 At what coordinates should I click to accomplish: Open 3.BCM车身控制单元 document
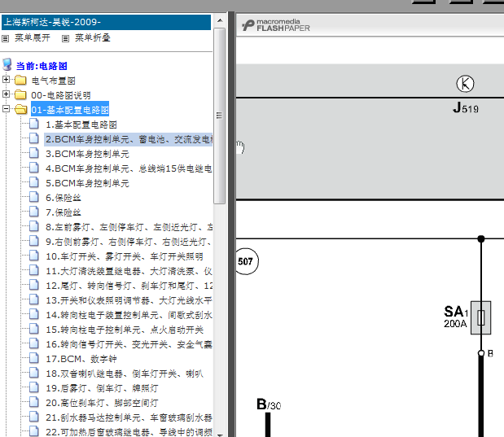(87, 154)
